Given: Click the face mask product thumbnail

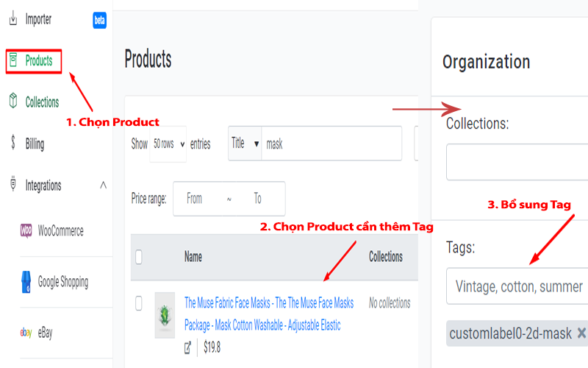Looking at the screenshot, I should 165,316.
